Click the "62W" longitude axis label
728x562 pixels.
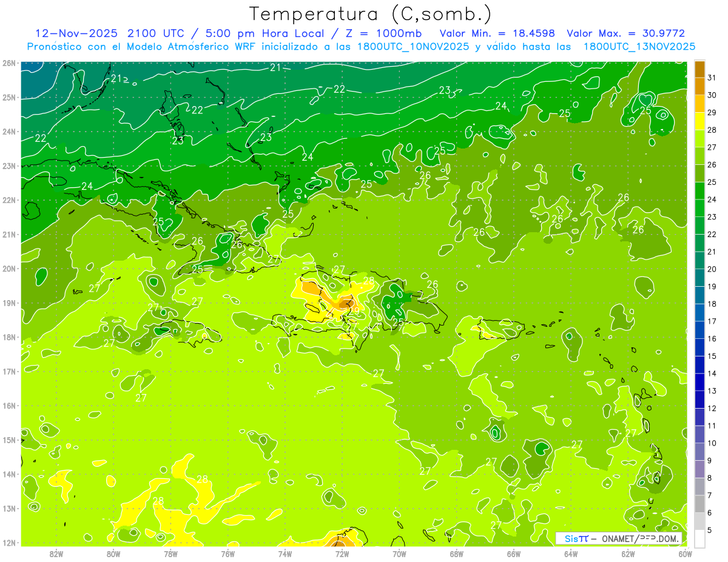pyautogui.click(x=628, y=554)
